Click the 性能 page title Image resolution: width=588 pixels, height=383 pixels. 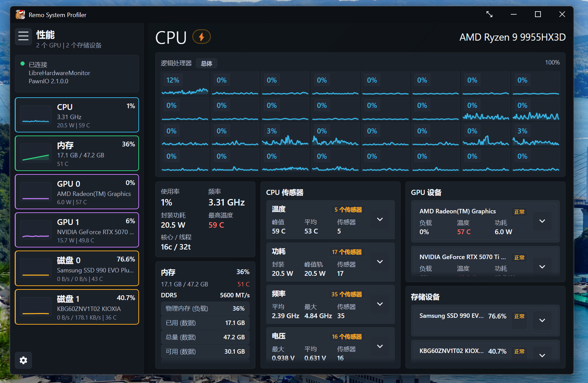(45, 35)
